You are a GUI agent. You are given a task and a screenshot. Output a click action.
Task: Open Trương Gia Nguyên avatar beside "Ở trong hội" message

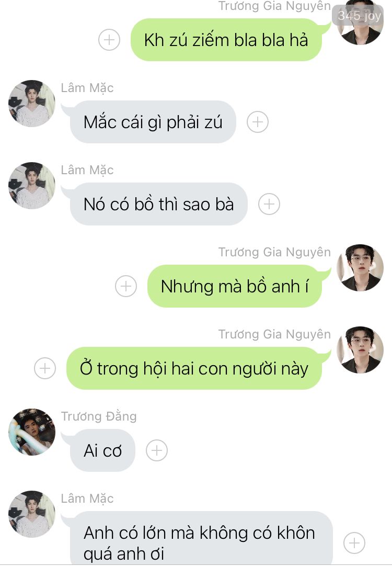[x=360, y=350]
